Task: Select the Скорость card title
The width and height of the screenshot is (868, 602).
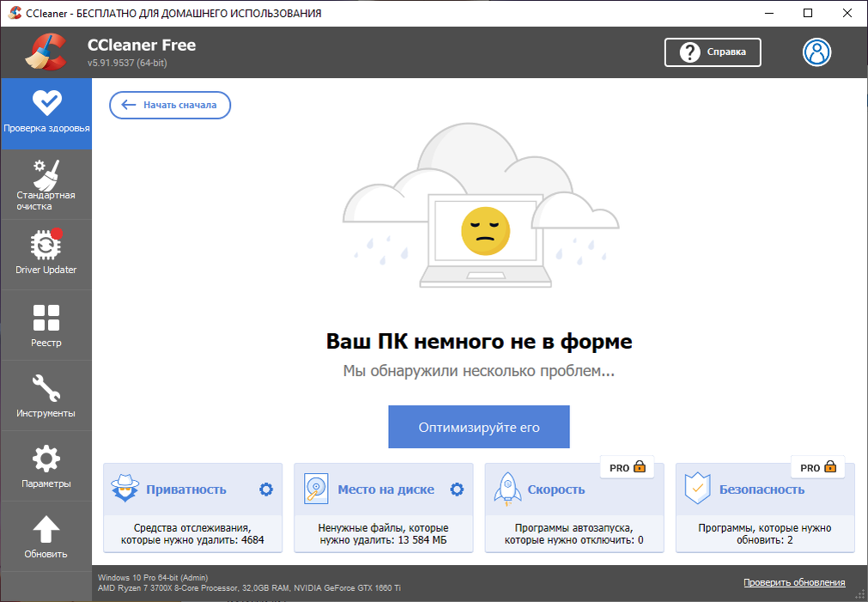Action: coord(555,490)
